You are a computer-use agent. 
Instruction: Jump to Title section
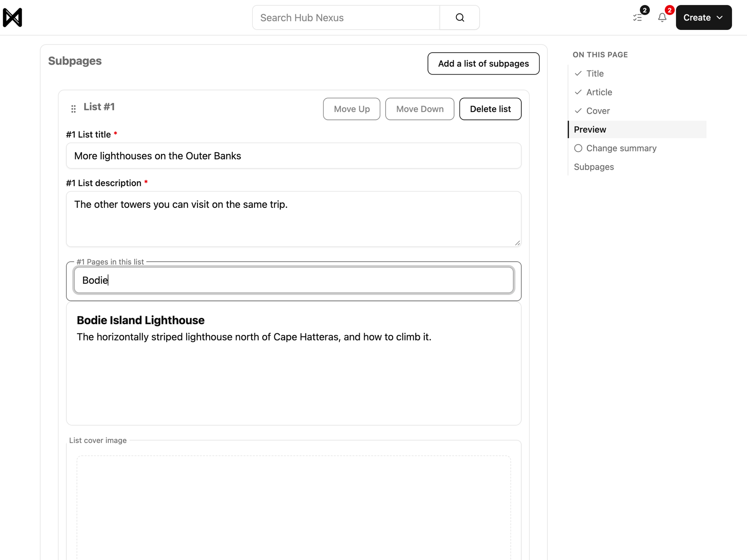tap(595, 73)
